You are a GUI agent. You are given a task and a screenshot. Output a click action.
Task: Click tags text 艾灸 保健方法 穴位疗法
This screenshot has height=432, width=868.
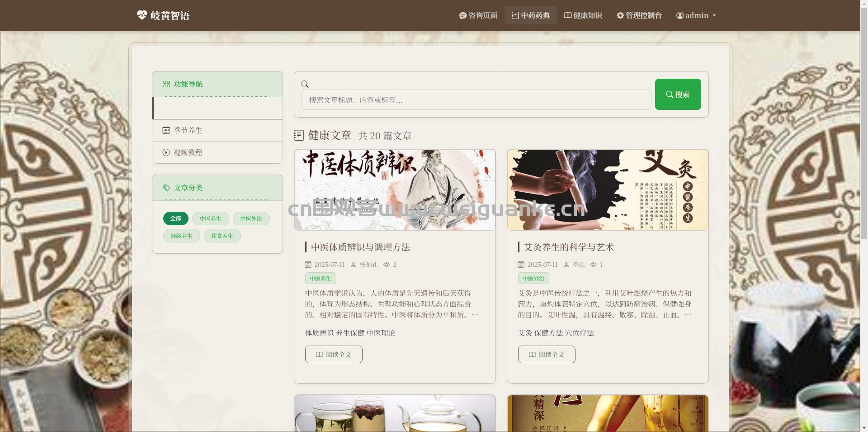point(556,333)
